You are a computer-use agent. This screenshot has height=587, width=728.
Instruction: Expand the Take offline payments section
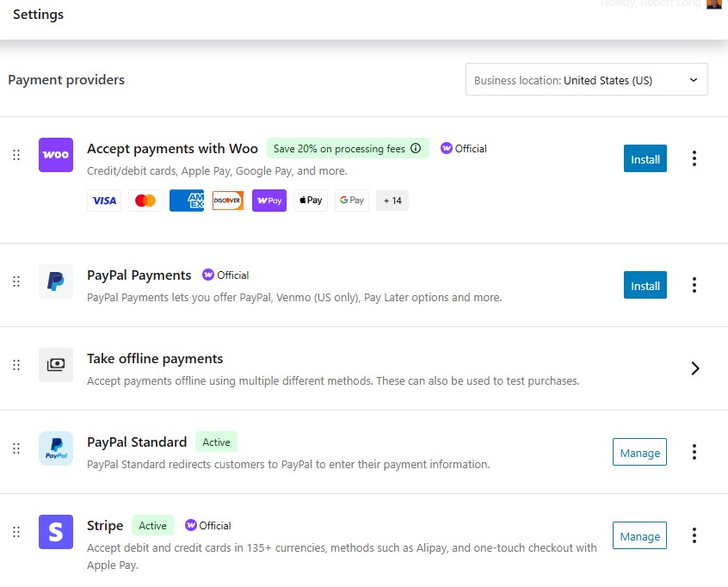(x=695, y=368)
